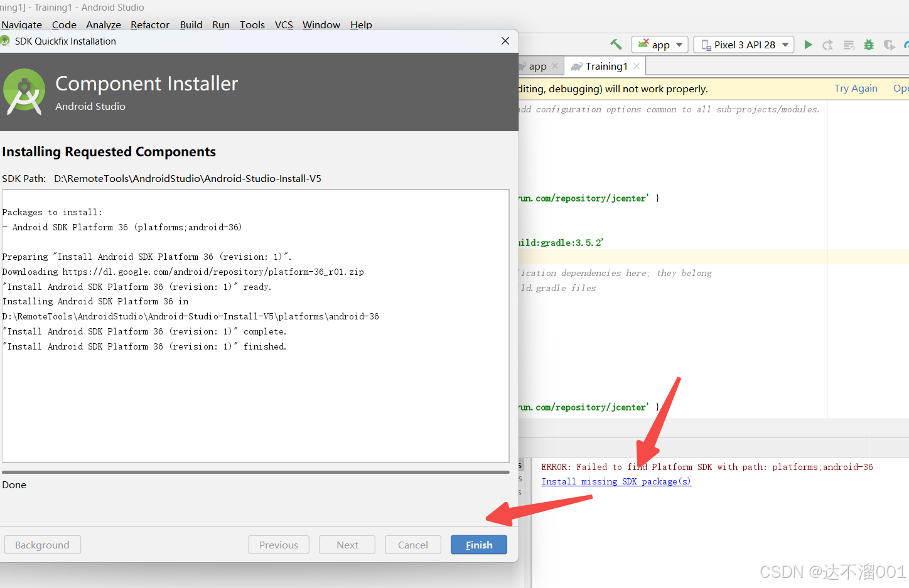Click the Previous button in installer
The image size is (909, 588).
tap(279, 545)
